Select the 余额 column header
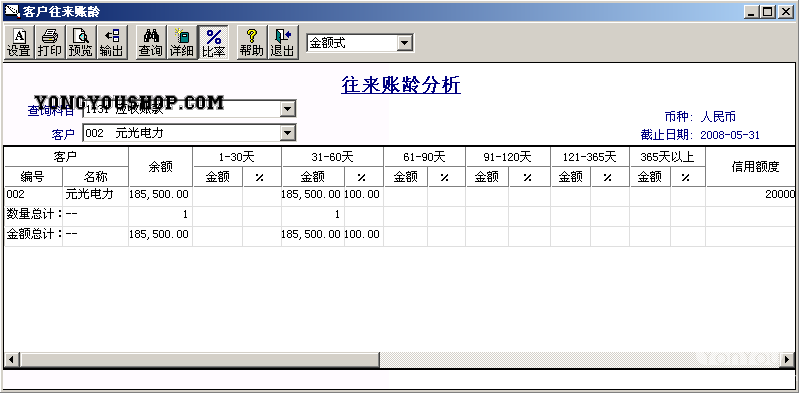 click(x=161, y=167)
